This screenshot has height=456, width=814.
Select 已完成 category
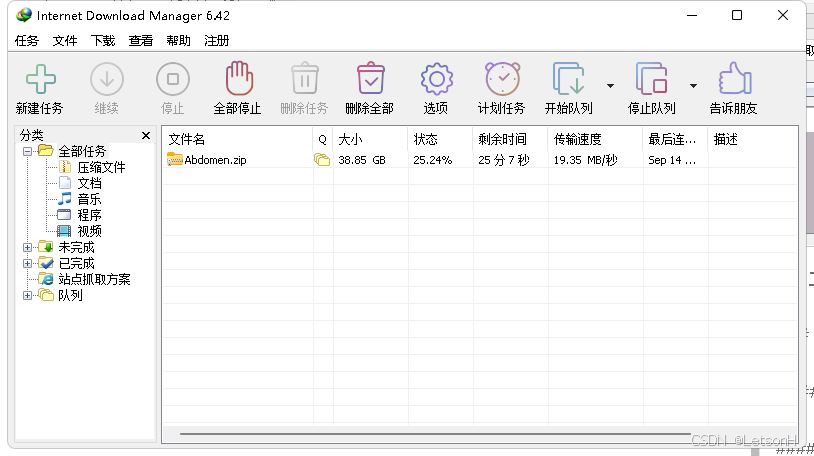click(x=76, y=263)
